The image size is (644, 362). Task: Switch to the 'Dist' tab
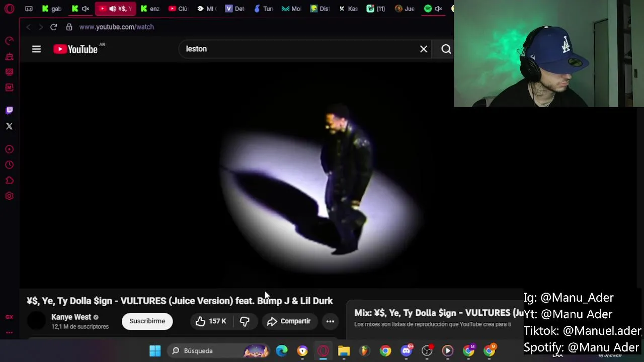click(319, 9)
